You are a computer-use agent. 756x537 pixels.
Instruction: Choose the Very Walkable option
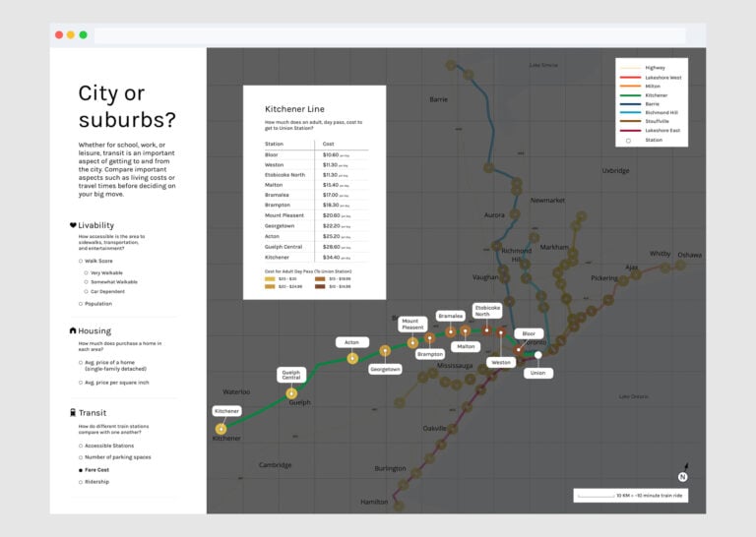tap(86, 272)
